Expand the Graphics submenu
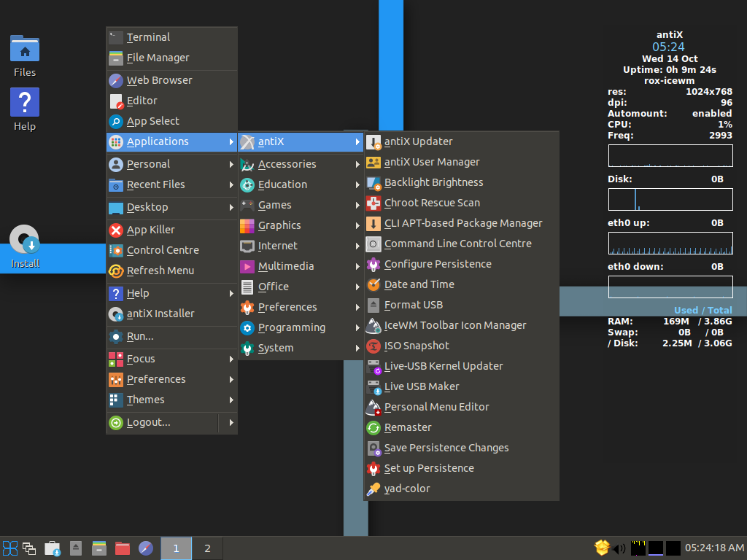The width and height of the screenshot is (747, 560). coord(300,226)
